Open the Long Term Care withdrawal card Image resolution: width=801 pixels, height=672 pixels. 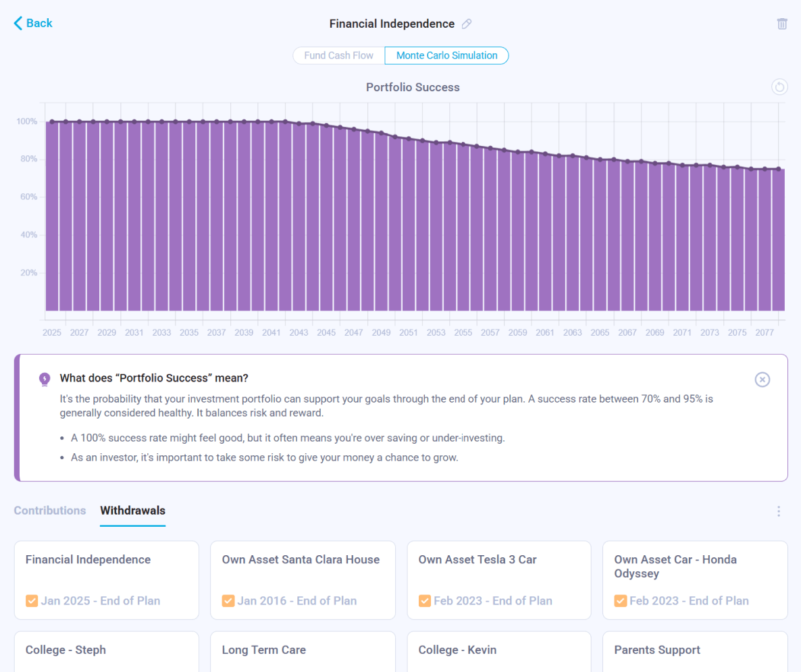click(303, 651)
